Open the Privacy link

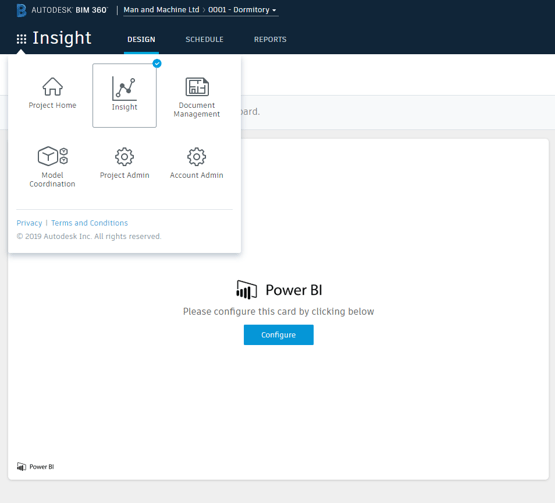click(x=29, y=223)
